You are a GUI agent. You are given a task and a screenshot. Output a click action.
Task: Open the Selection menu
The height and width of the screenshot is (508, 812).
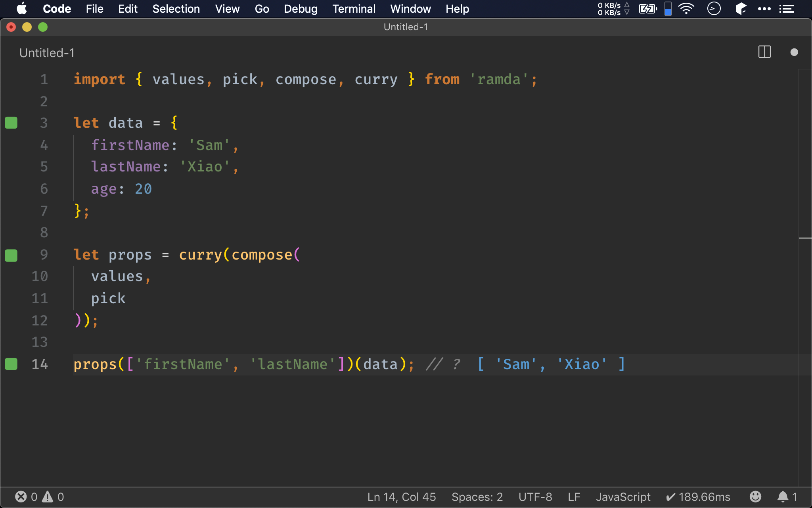click(x=176, y=9)
